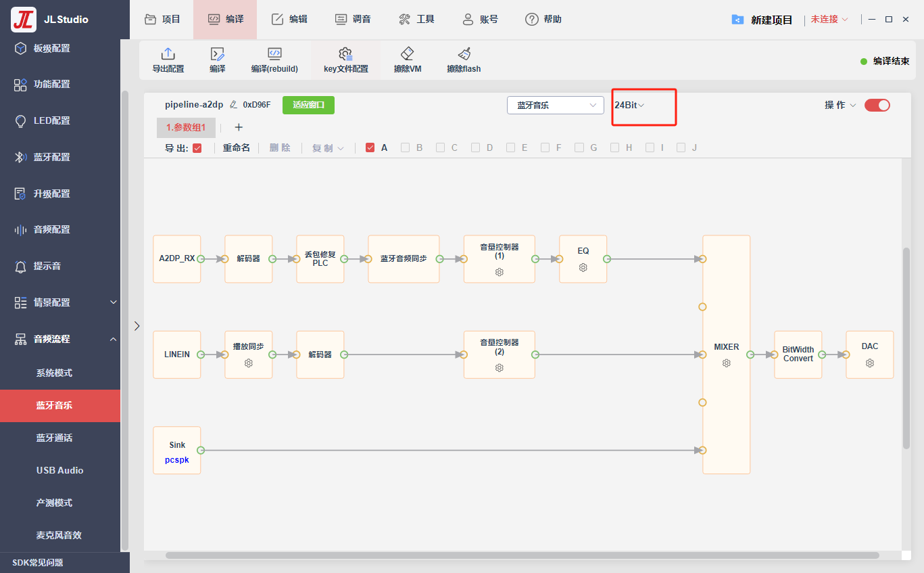The image size is (924, 573).
Task: Open the 蓝牙音乐 mode dropdown
Action: (x=556, y=106)
